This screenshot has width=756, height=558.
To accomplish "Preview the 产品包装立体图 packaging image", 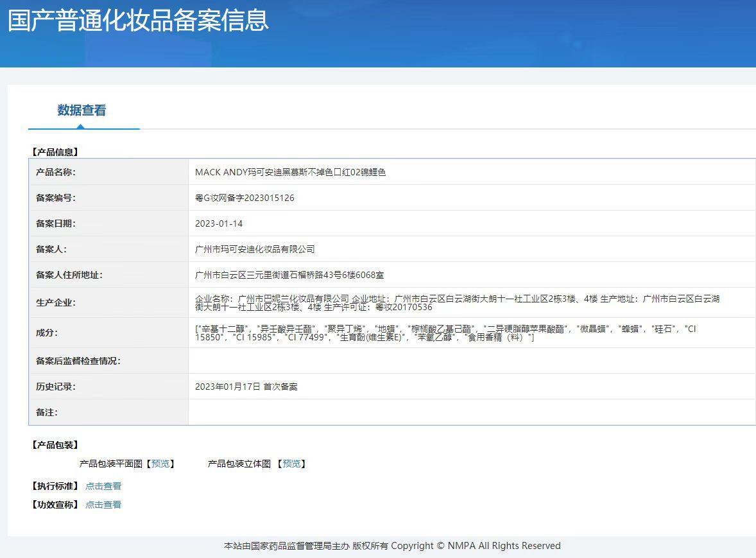I will [x=292, y=464].
